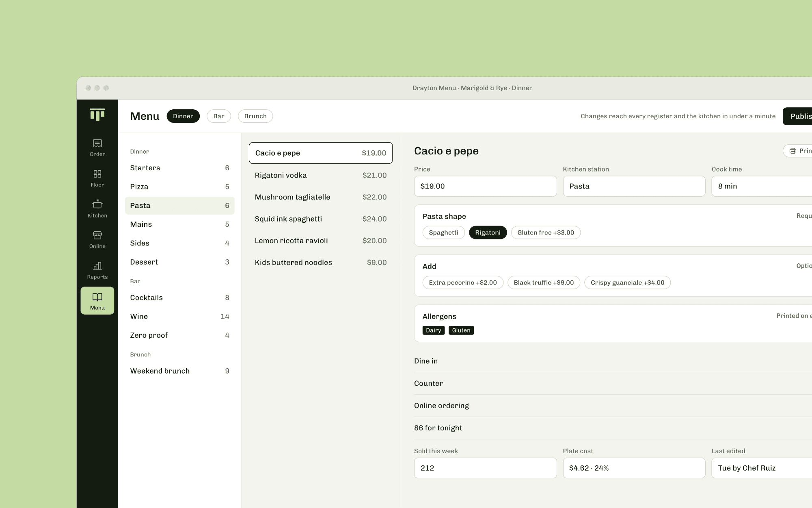The image size is (812, 508).
Task: Switch to the Dinner menu tab
Action: (183, 116)
